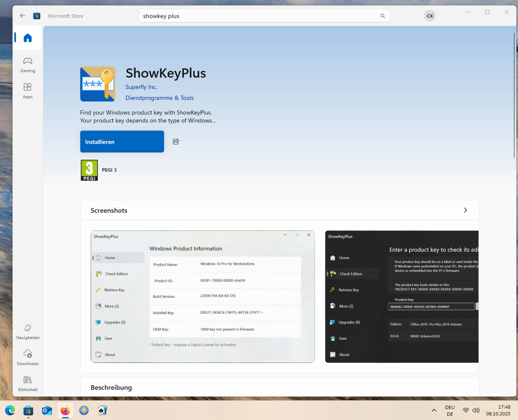Click 'Find your Windows product key' description
This screenshot has height=420, width=518.
(x=148, y=116)
